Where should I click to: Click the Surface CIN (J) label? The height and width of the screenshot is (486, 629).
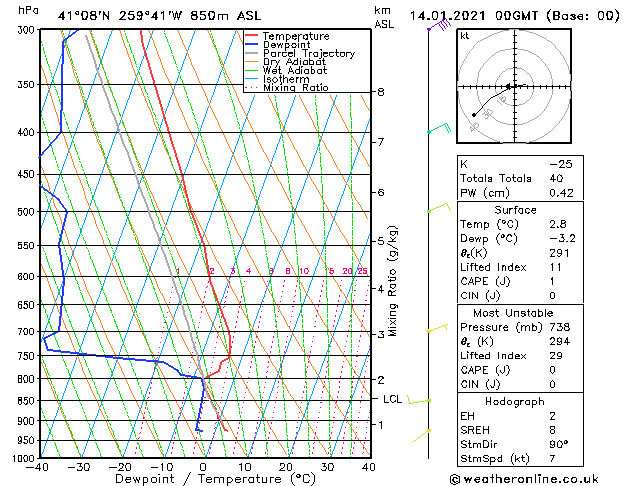[480, 296]
